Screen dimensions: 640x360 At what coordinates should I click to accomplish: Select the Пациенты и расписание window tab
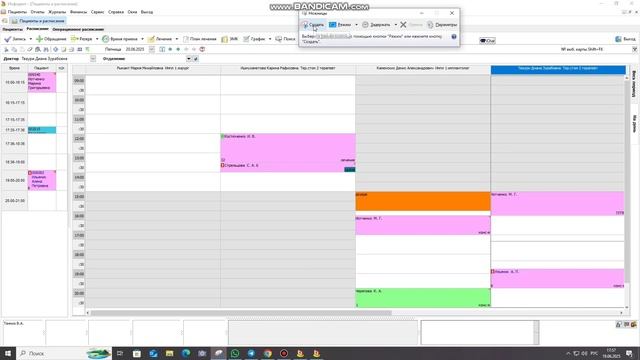[x=38, y=21]
